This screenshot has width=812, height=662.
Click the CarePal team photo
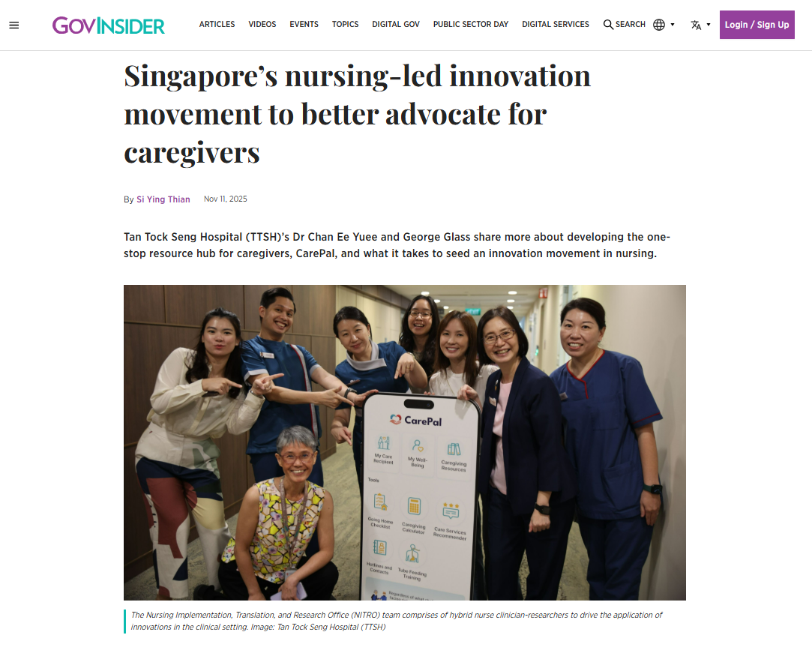404,442
